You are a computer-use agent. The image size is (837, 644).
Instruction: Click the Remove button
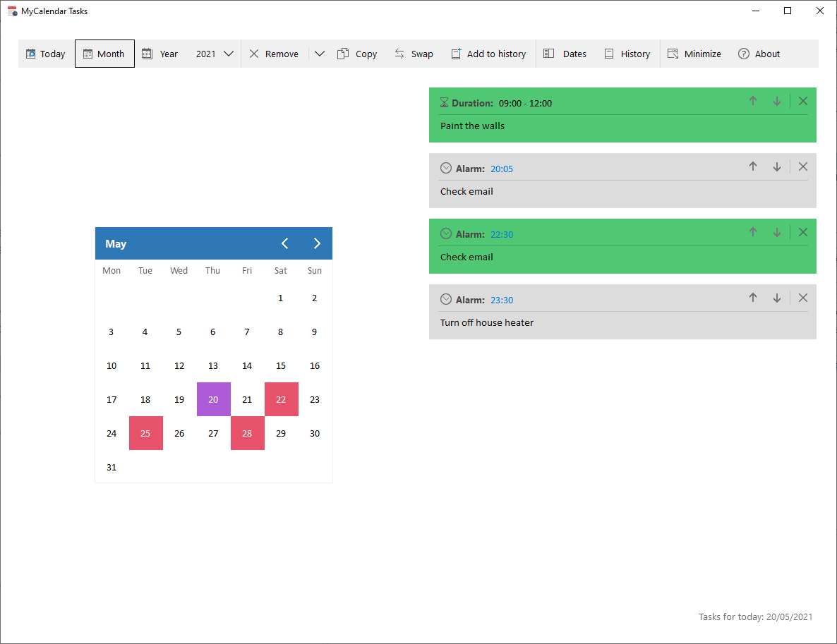(x=274, y=54)
